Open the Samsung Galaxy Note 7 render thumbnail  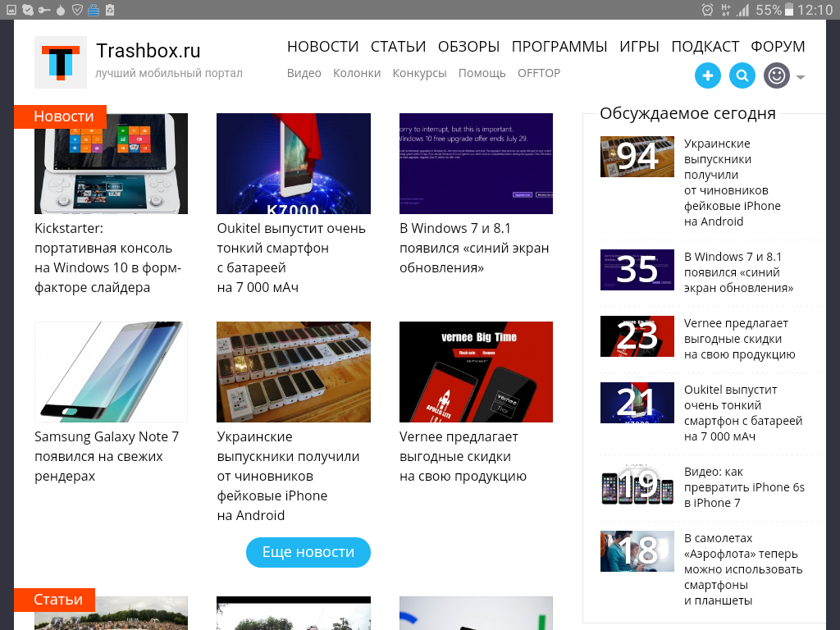(111, 372)
